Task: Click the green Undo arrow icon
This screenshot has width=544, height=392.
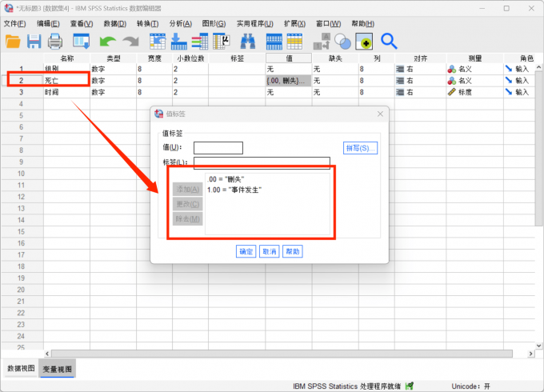Action: (x=107, y=41)
